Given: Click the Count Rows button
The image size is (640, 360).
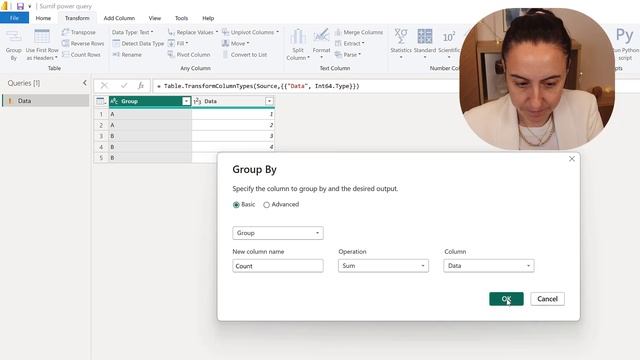Looking at the screenshot, I should coord(81,54).
